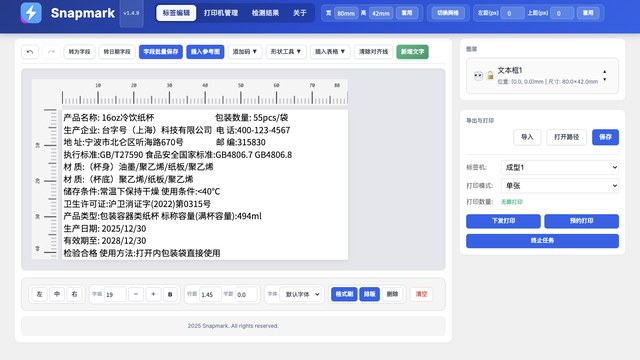Move 文本框1 layer up
The height and width of the screenshot is (360, 640).
tap(604, 71)
